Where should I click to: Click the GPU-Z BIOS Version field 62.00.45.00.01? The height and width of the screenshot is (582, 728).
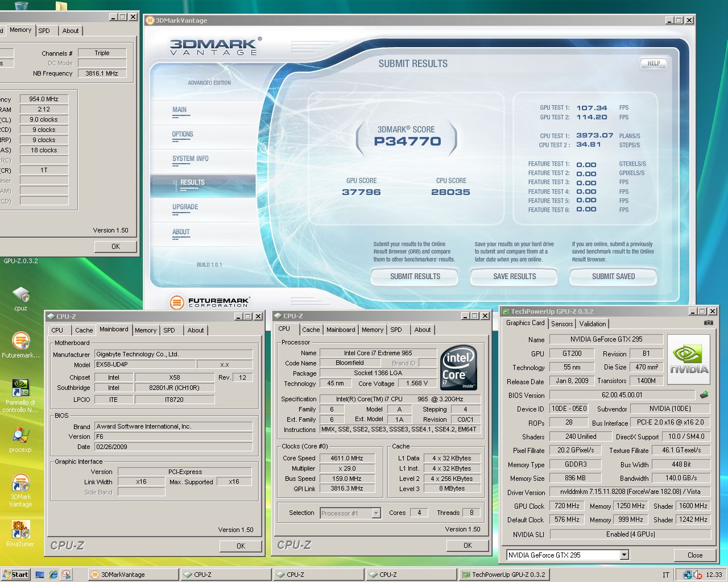[x=622, y=394]
